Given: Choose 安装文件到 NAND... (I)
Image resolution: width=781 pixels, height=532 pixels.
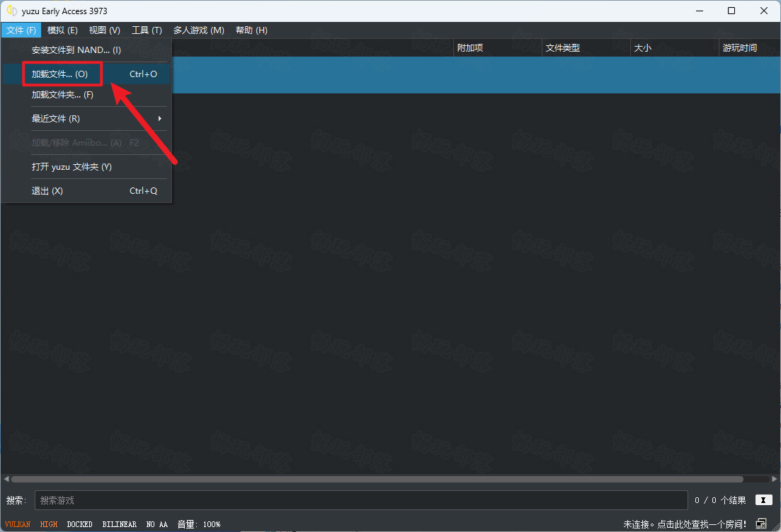Looking at the screenshot, I should click(x=86, y=50).
